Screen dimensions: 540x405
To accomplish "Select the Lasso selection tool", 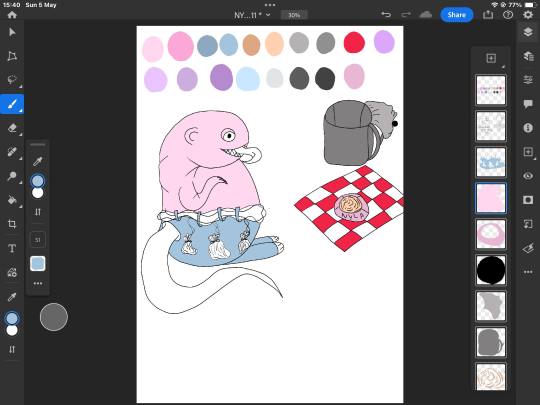I will (x=12, y=80).
